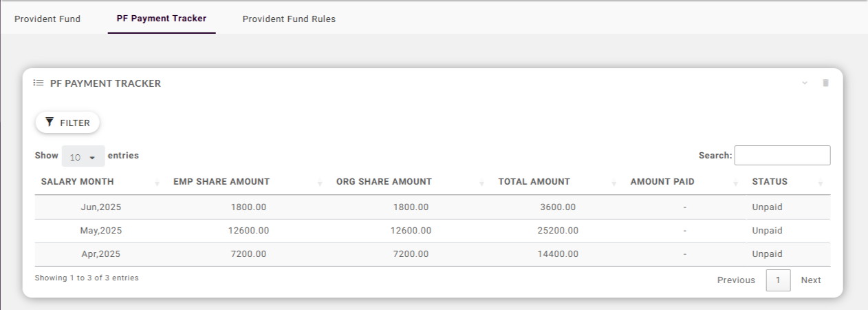Click the FILTER button

tap(67, 123)
